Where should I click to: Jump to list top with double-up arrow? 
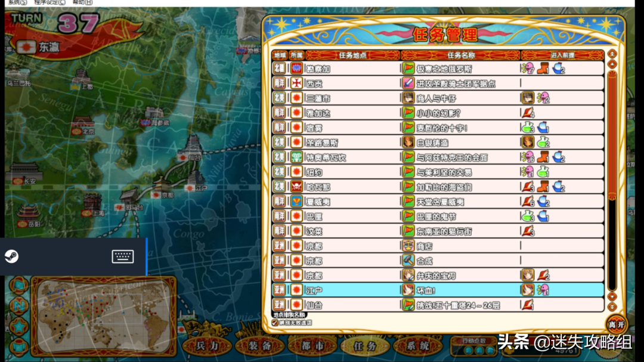612,54
